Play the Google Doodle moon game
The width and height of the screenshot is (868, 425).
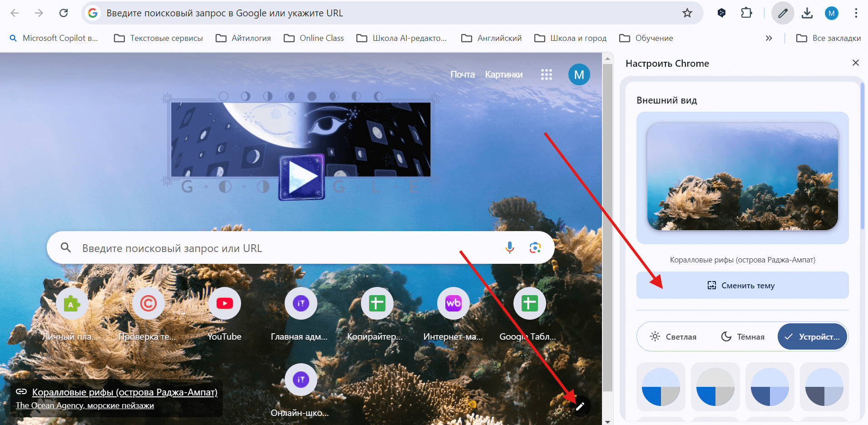click(301, 177)
